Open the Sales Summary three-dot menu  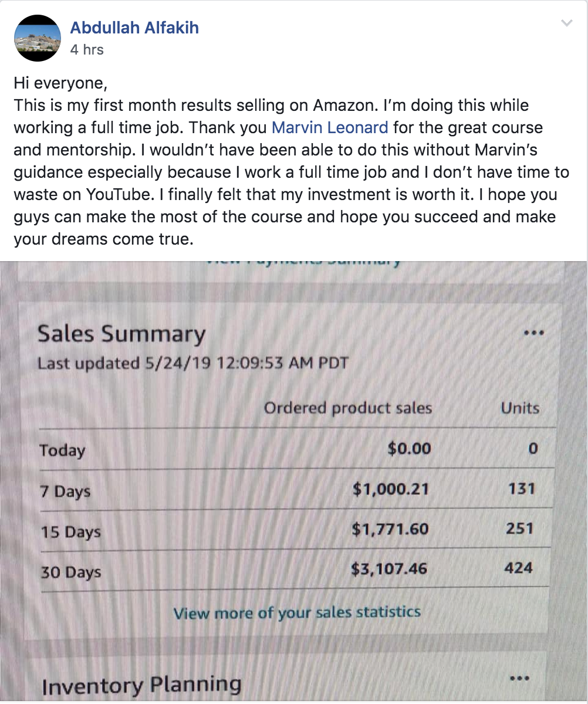tap(533, 333)
